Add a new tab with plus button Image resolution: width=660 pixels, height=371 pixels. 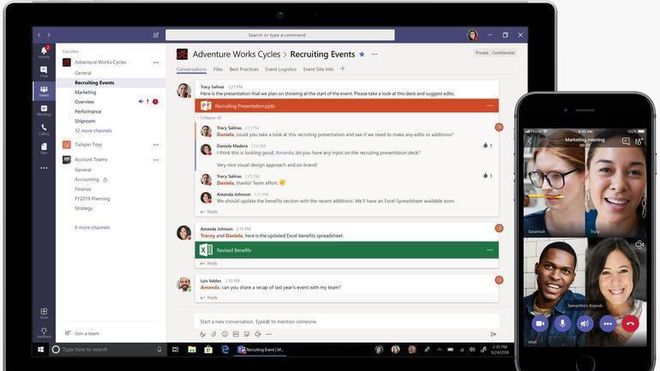(343, 69)
